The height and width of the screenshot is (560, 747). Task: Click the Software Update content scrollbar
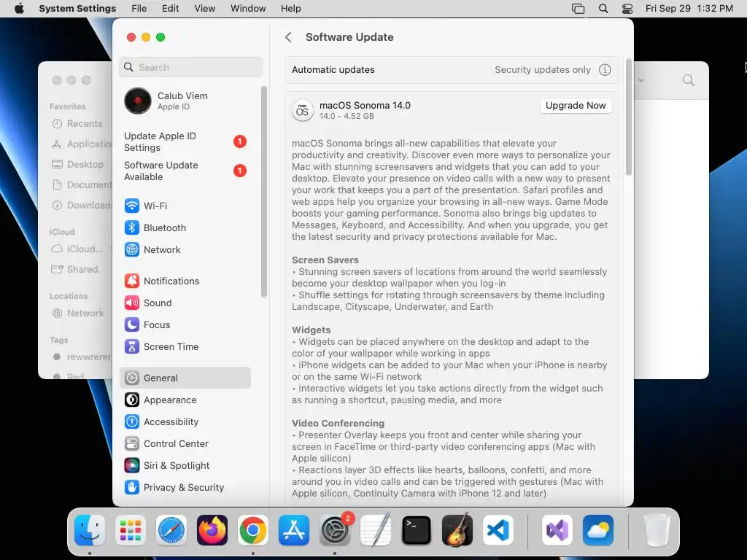tap(628, 117)
